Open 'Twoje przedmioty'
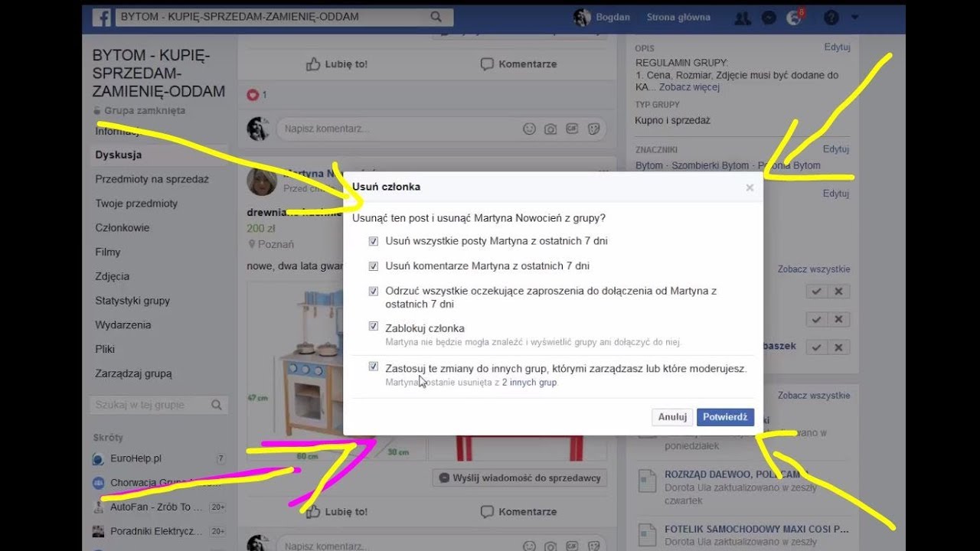The image size is (980, 551). coord(136,204)
